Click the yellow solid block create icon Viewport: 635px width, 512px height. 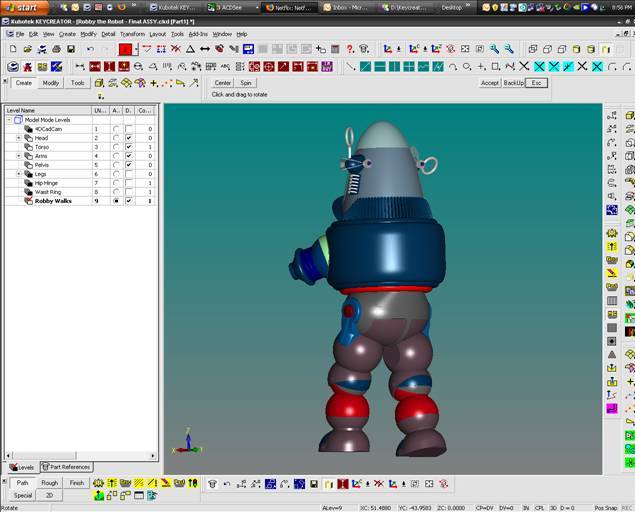[x=99, y=83]
